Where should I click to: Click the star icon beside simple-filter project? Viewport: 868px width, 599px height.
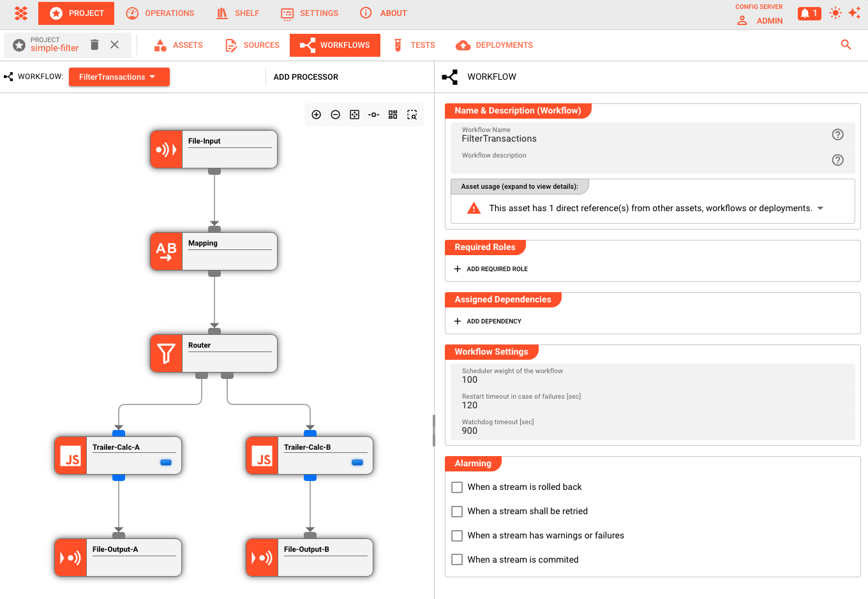[x=19, y=45]
